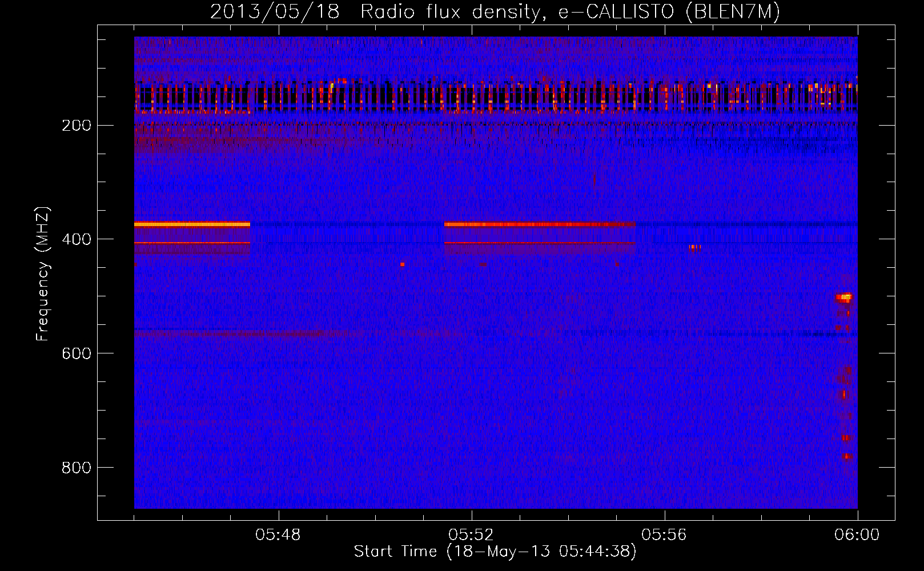Click the 400 frequency tick label
Screen dimensions: 924x571
[x=76, y=240]
